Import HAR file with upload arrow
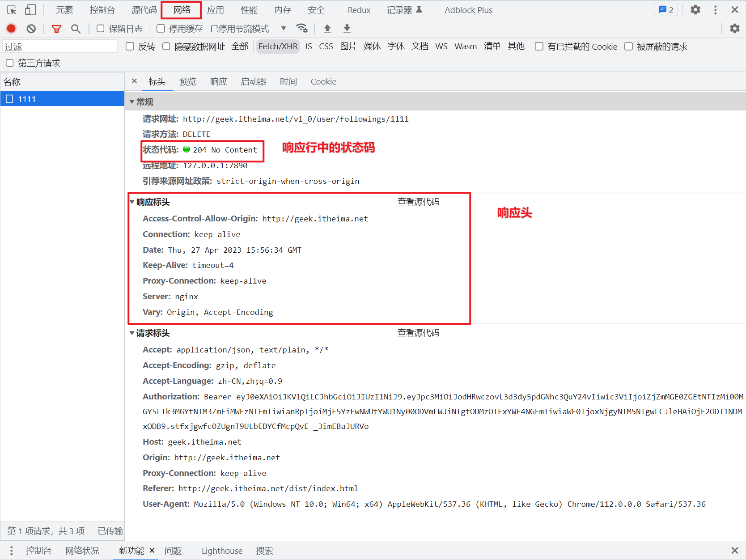 pos(327,29)
